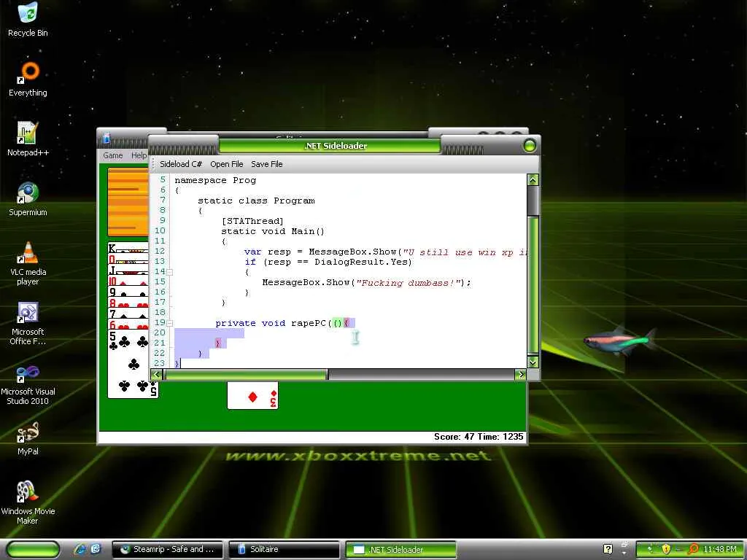Open the Help menu in Solitaire
Image resolution: width=747 pixels, height=560 pixels.
point(139,155)
